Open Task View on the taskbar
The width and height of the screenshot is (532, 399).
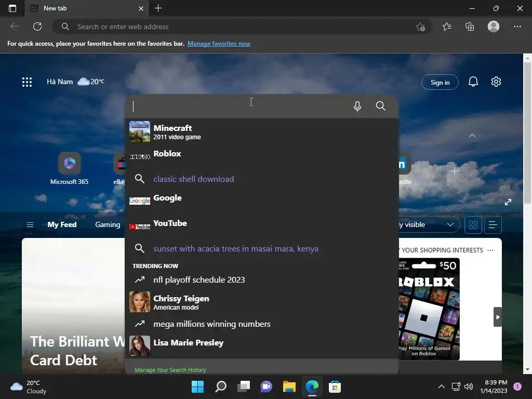[243, 387]
